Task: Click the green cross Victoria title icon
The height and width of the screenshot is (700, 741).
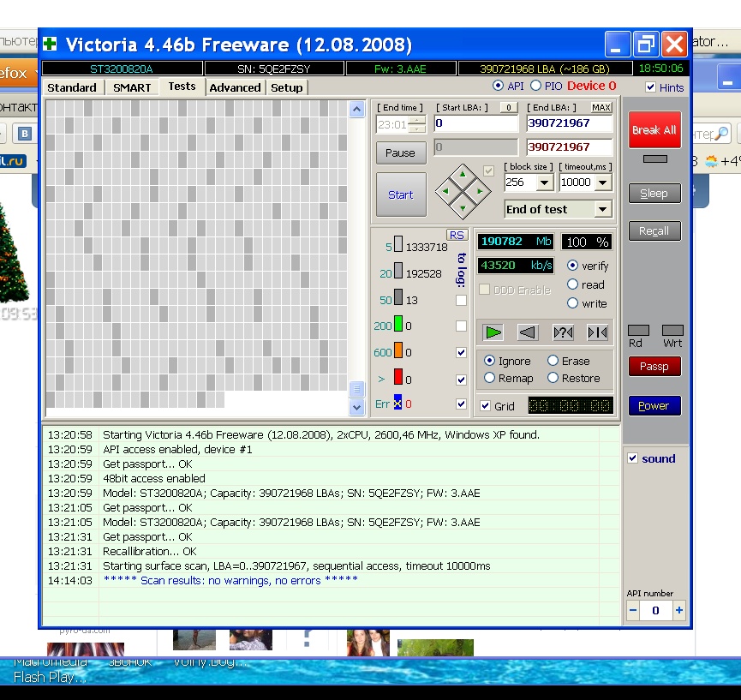Action: pyautogui.click(x=50, y=45)
